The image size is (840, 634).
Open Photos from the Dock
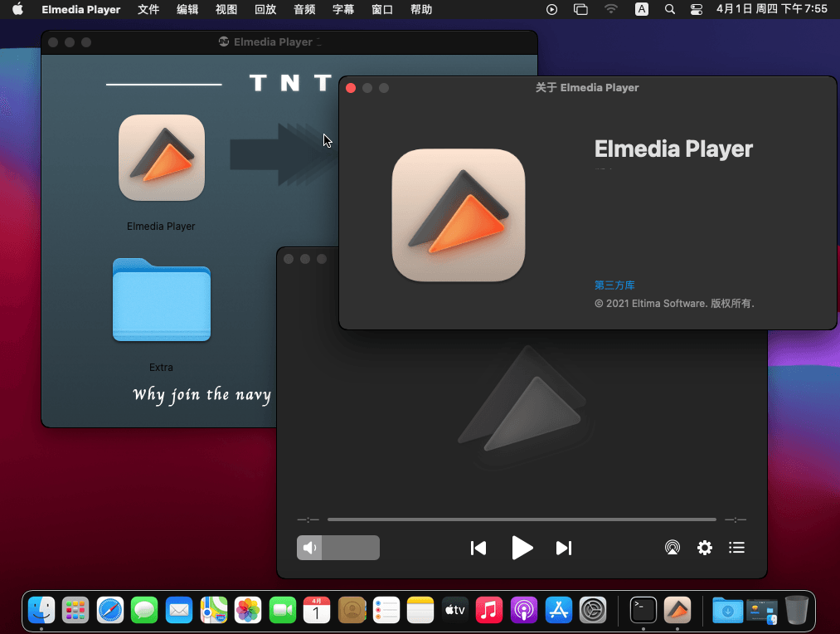click(x=248, y=610)
